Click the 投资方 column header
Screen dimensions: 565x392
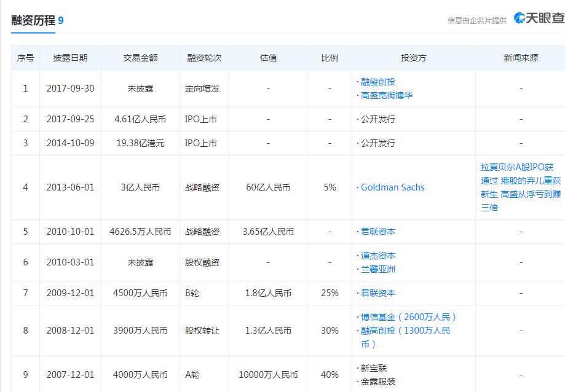coord(413,58)
